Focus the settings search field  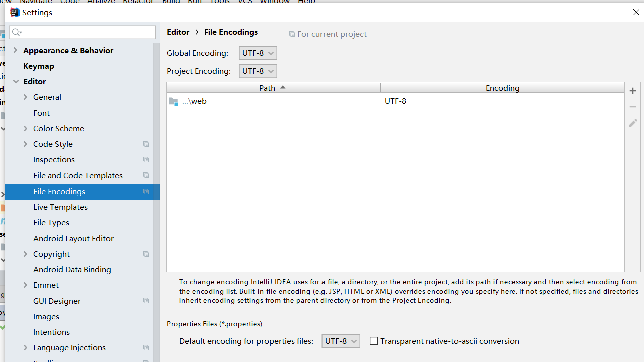[x=83, y=32]
